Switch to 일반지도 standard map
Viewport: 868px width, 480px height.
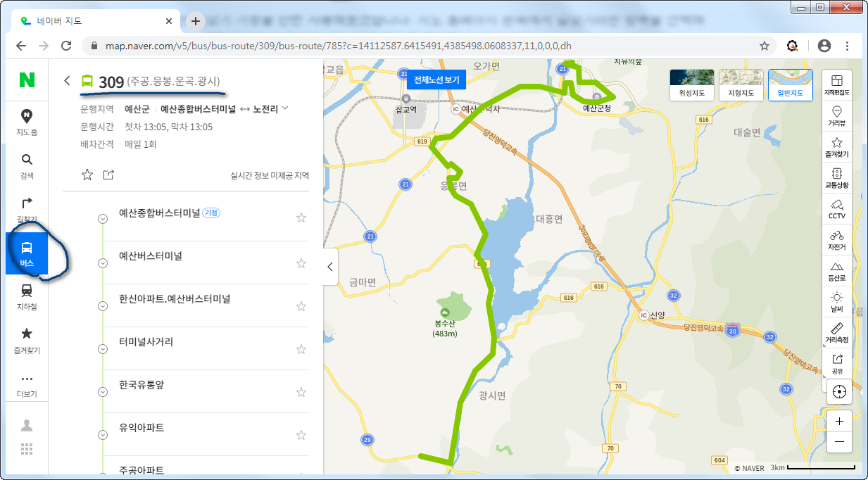coord(790,85)
